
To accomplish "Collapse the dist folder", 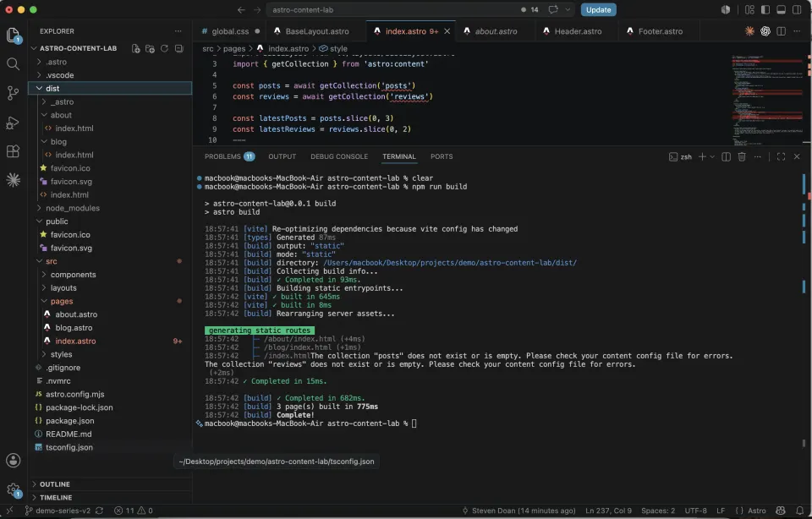I will click(x=110, y=88).
